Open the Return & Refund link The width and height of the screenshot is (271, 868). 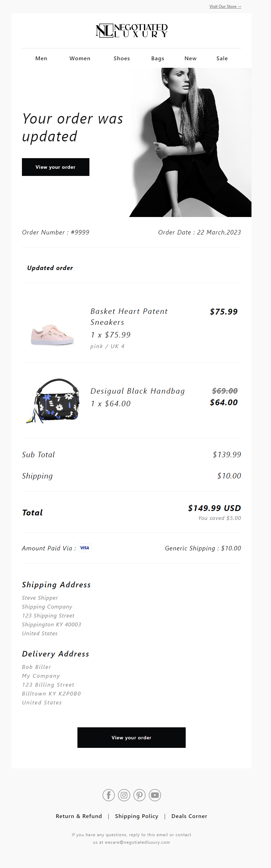pos(79,816)
